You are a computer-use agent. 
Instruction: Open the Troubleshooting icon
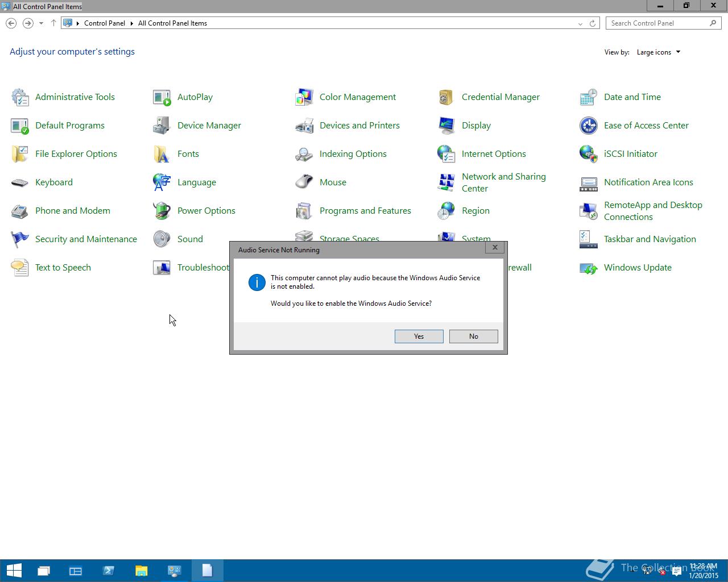162,268
